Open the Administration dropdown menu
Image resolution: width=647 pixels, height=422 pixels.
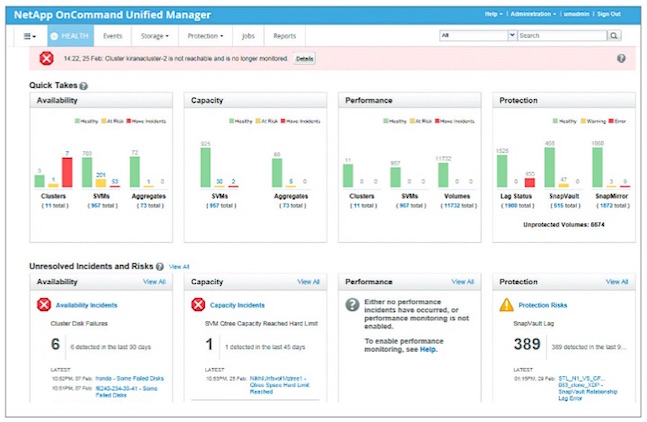point(533,14)
